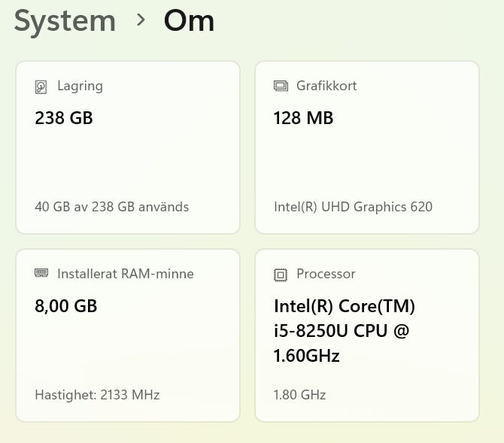The image size is (504, 443).
Task: Click the Lagring disk icon
Action: click(x=41, y=86)
